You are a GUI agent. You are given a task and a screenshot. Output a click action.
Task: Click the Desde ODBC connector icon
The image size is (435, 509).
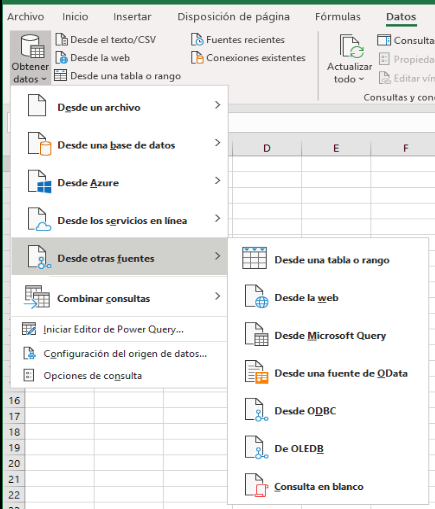[257, 410]
